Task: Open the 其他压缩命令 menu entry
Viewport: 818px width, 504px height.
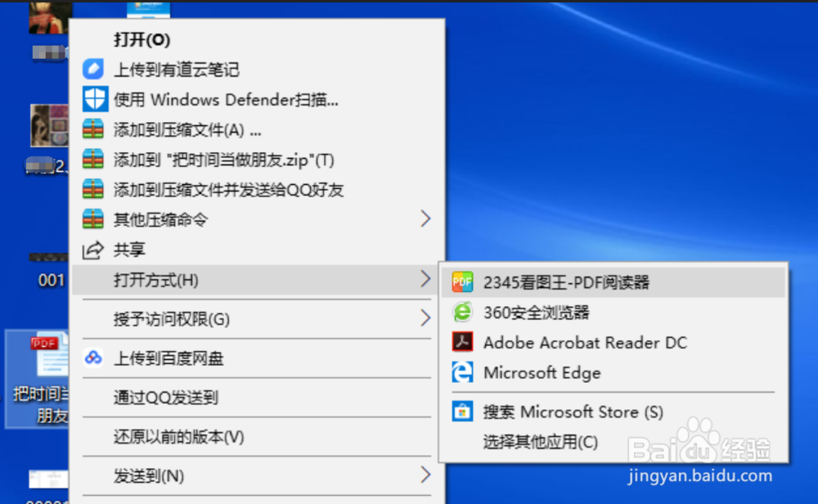Action: [257, 219]
